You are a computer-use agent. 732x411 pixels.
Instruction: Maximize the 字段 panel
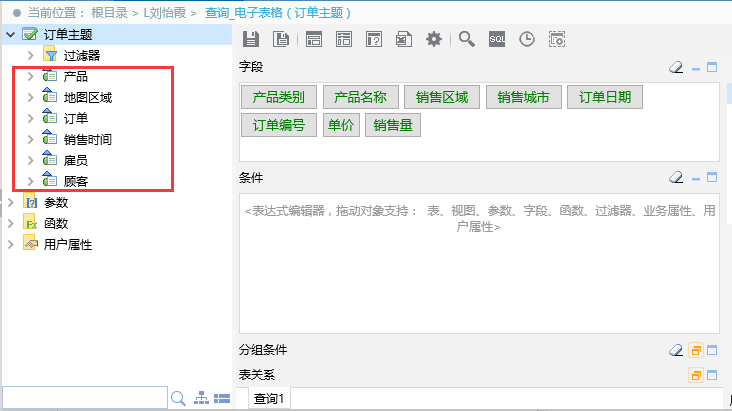[x=712, y=67]
